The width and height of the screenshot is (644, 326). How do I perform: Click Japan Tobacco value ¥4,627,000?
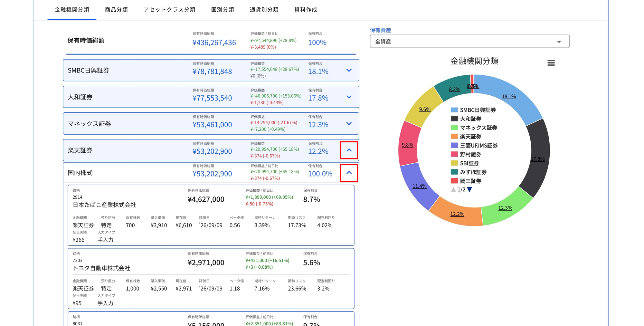pos(206,199)
